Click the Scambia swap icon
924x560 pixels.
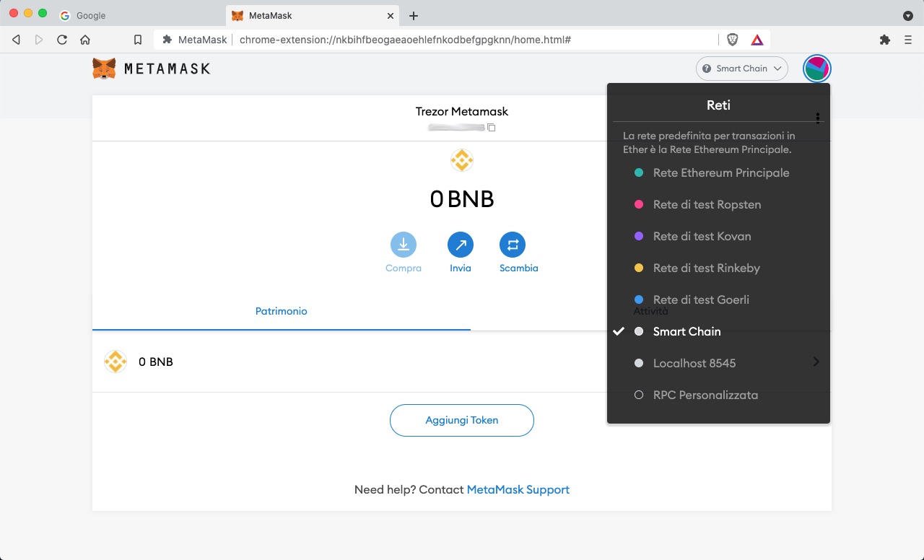tap(513, 245)
